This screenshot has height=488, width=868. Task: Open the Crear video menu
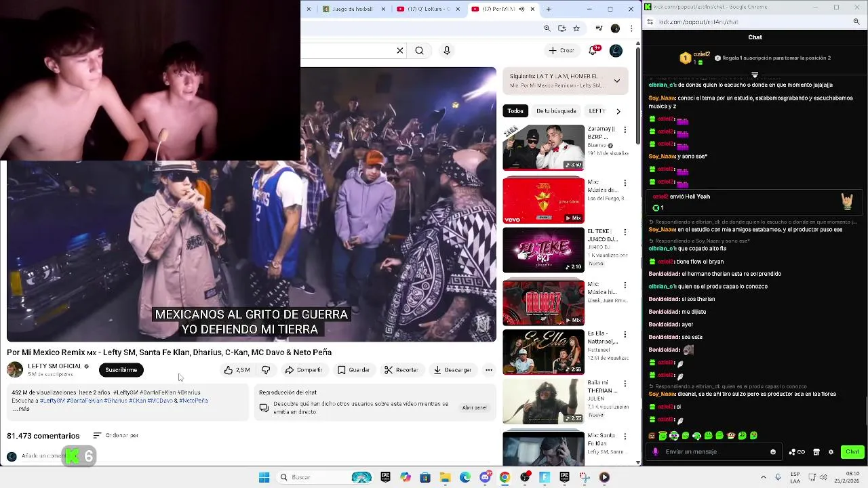point(561,50)
